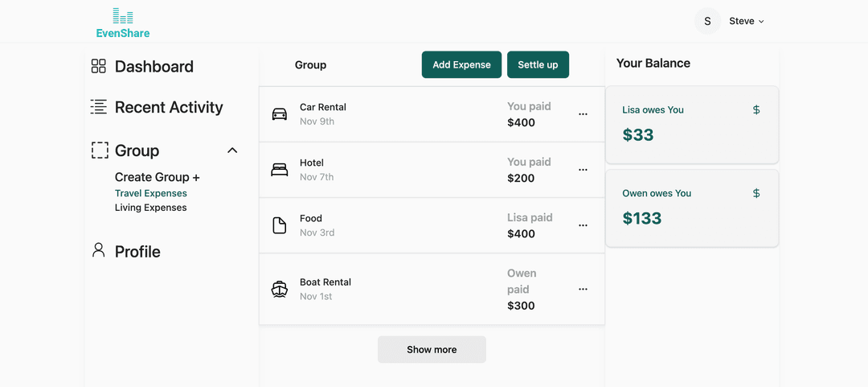Screen dimensions: 868x387
Task: Click the Recent Activity list icon
Action: [99, 107]
